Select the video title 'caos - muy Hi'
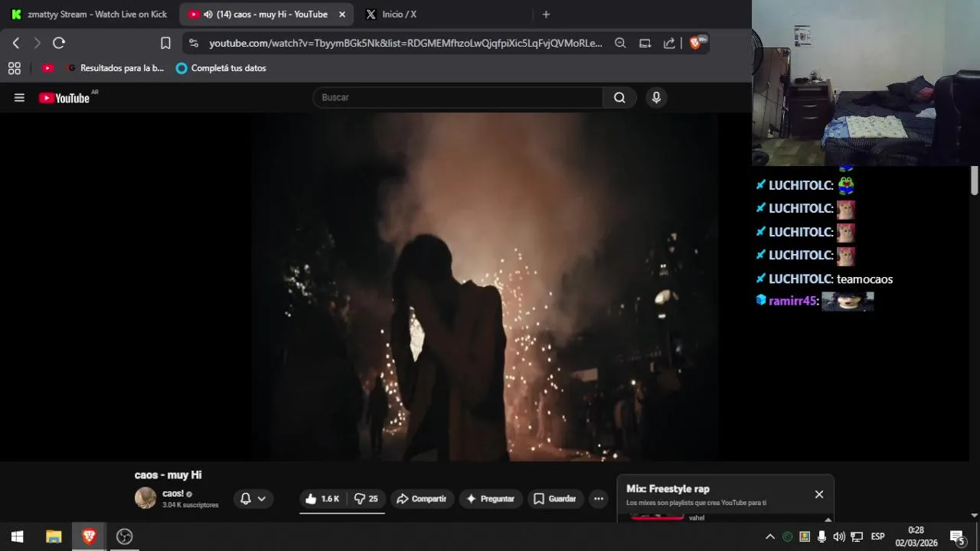The width and height of the screenshot is (980, 551). [x=168, y=475]
